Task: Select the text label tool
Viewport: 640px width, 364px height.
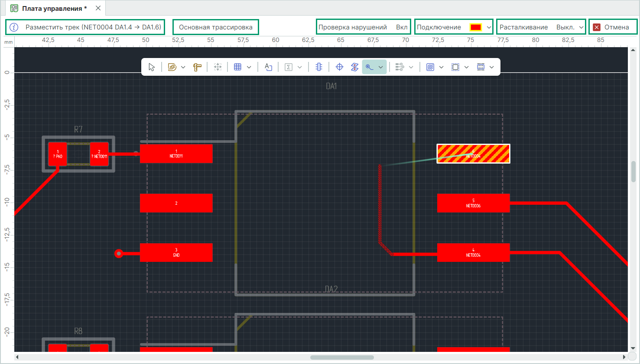Action: [269, 67]
